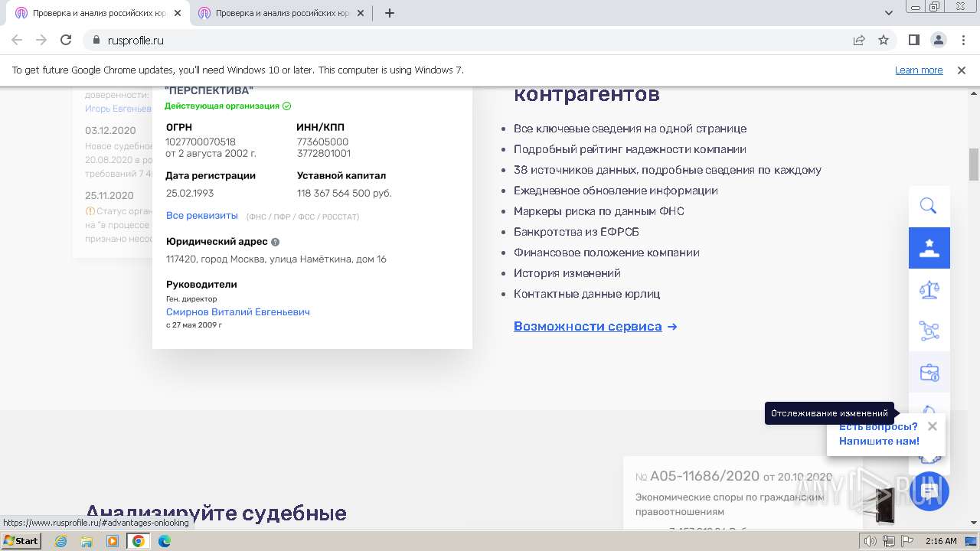
Task: Open director Смирнов Виталий Евгеньевич link
Action: pos(238,312)
